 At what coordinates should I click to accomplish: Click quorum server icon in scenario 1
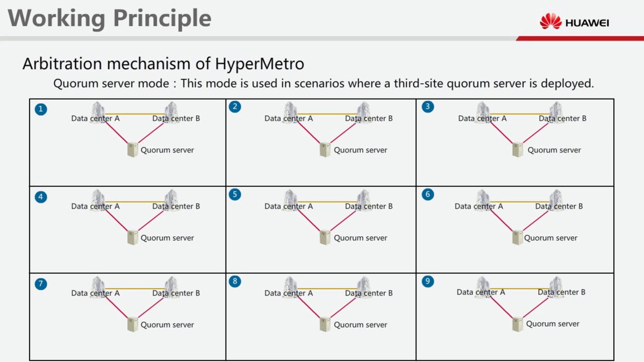click(132, 150)
